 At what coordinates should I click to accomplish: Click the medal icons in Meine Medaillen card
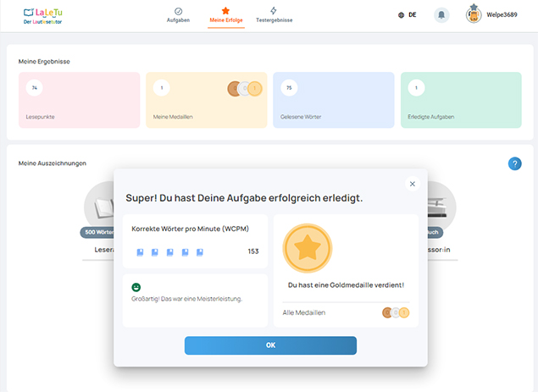click(245, 89)
